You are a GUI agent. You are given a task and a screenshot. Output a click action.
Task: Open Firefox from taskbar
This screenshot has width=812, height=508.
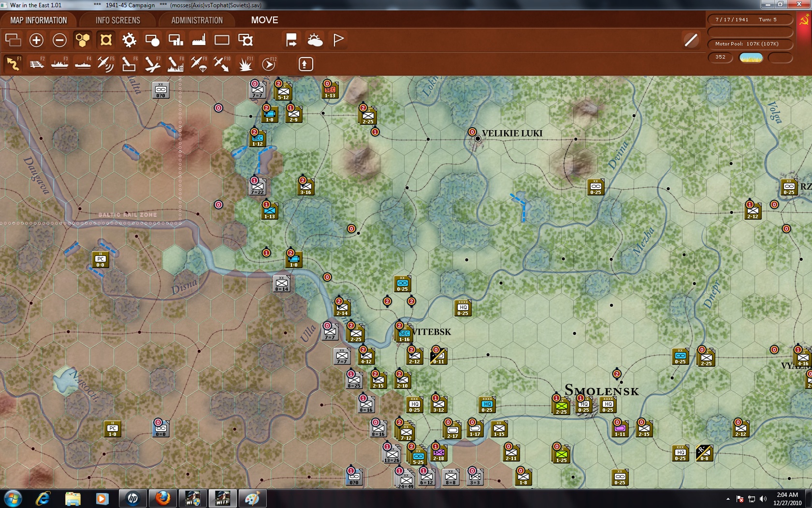click(x=163, y=498)
